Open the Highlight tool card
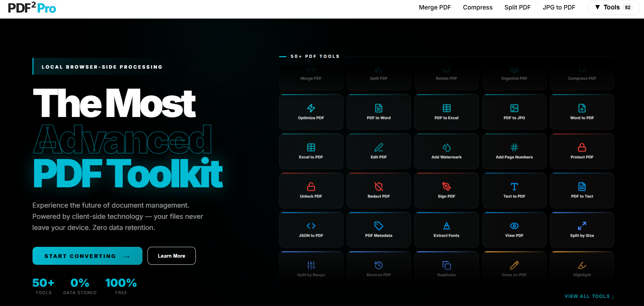 582,269
